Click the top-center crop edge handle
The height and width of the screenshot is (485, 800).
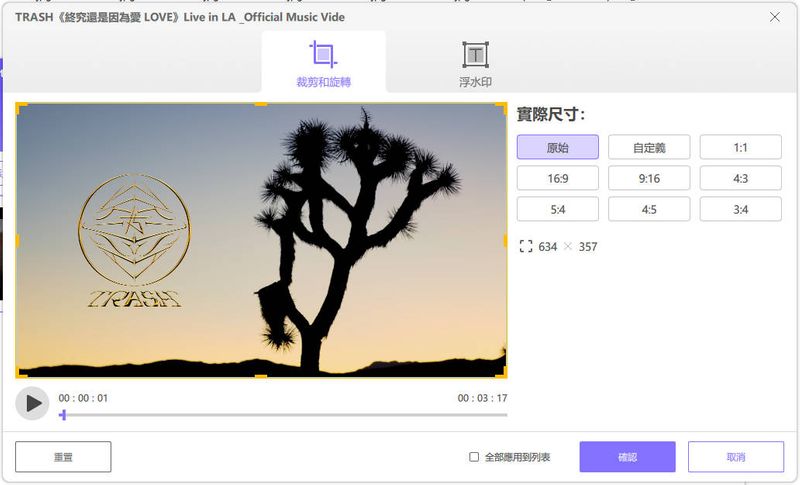click(x=261, y=105)
